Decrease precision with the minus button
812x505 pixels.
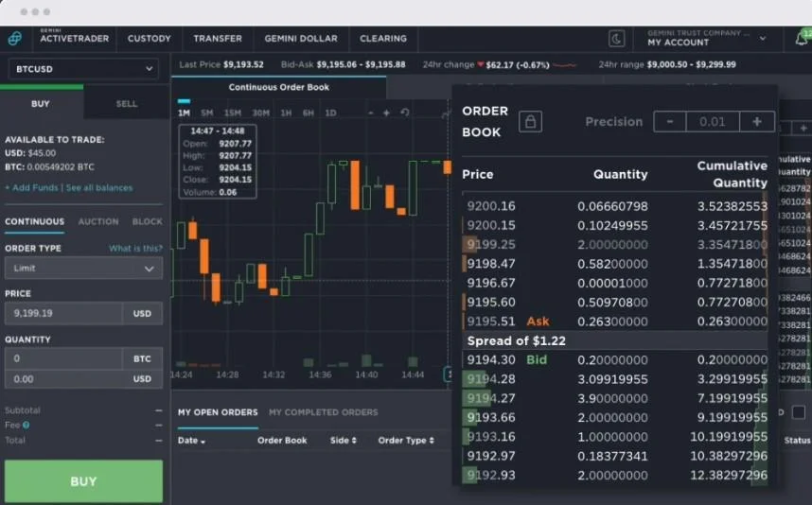670,122
